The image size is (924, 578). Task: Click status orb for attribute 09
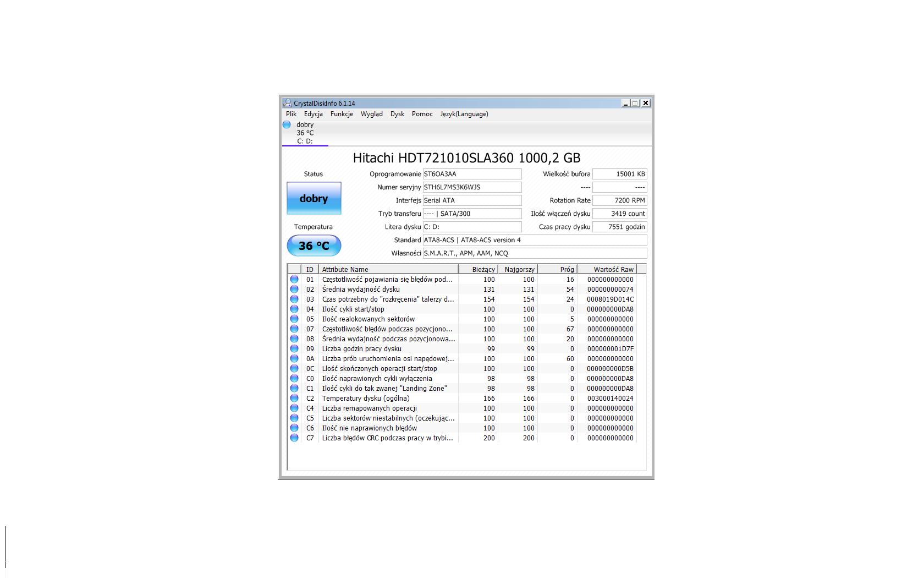pos(294,349)
